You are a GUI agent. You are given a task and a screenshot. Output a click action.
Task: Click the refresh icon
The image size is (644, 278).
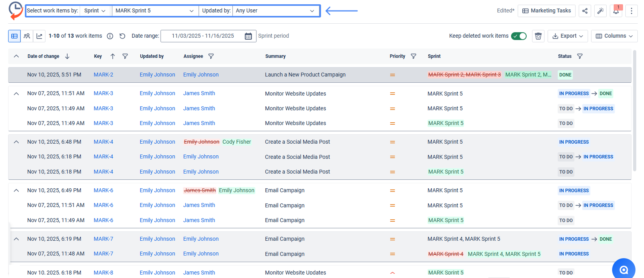122,36
